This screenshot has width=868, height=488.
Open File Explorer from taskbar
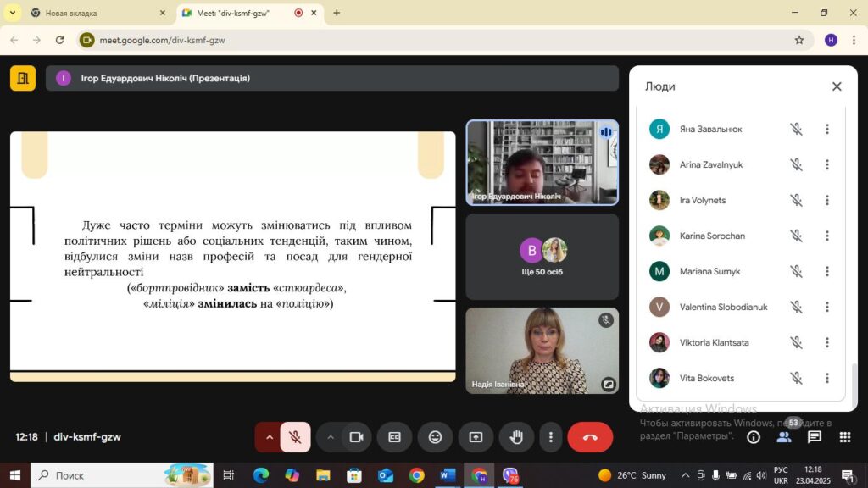323,475
